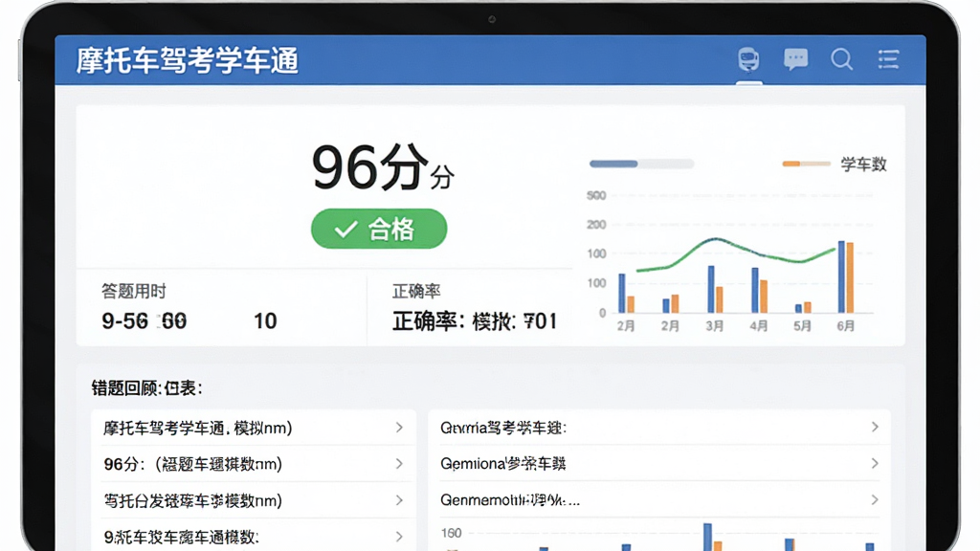Click the search magnifier icon
The image size is (980, 551).
point(841,59)
